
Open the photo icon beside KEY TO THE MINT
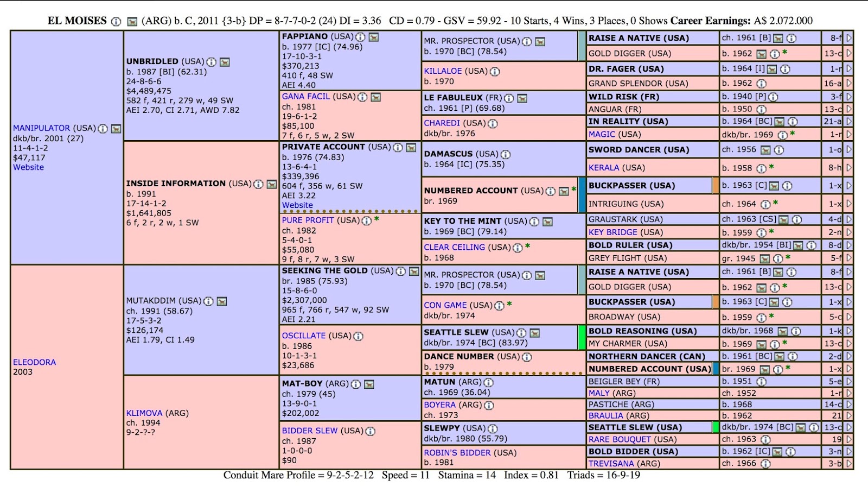[548, 222]
